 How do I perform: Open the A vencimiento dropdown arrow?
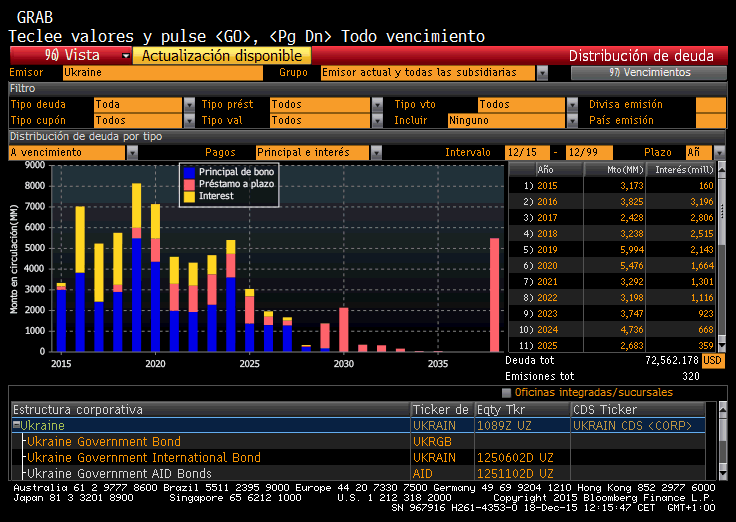132,153
